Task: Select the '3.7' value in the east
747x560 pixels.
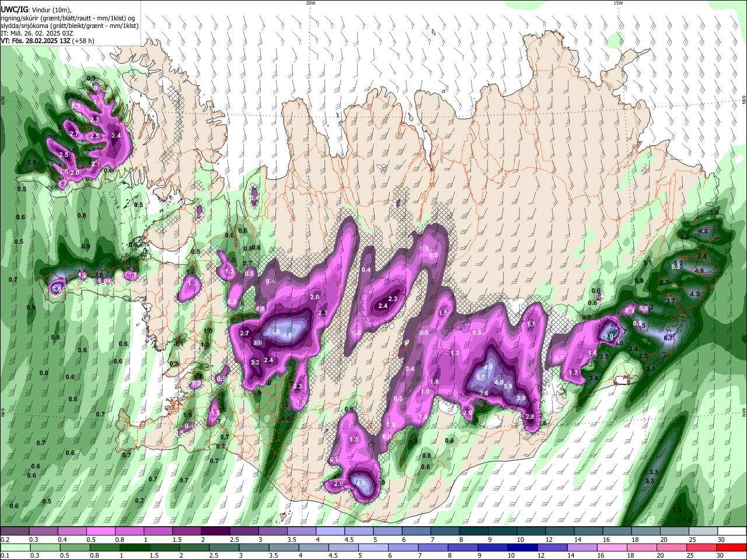Action: (671, 301)
